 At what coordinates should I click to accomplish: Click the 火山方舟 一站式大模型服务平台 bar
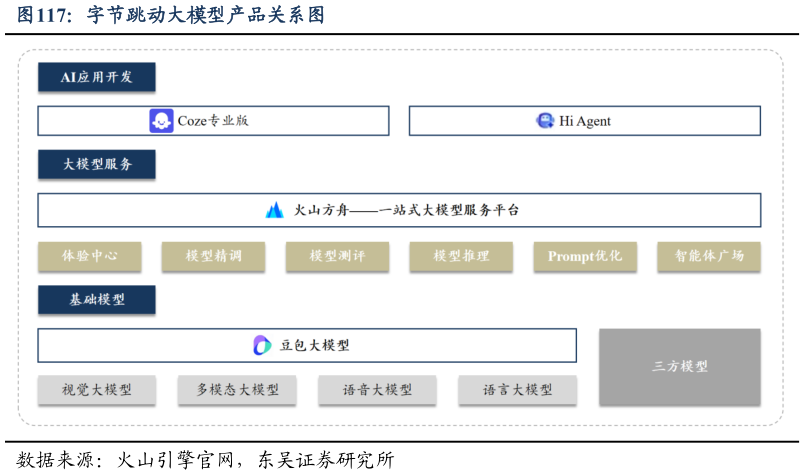pos(399,210)
